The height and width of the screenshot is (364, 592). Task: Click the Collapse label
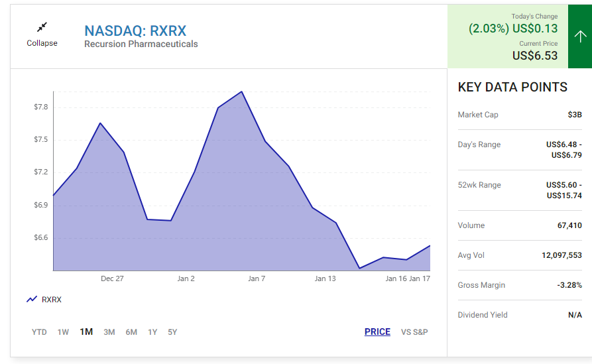pos(42,43)
